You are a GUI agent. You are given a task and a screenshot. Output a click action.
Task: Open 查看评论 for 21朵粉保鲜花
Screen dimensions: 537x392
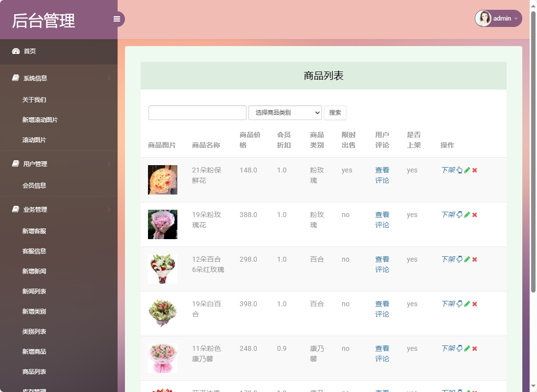[382, 175]
